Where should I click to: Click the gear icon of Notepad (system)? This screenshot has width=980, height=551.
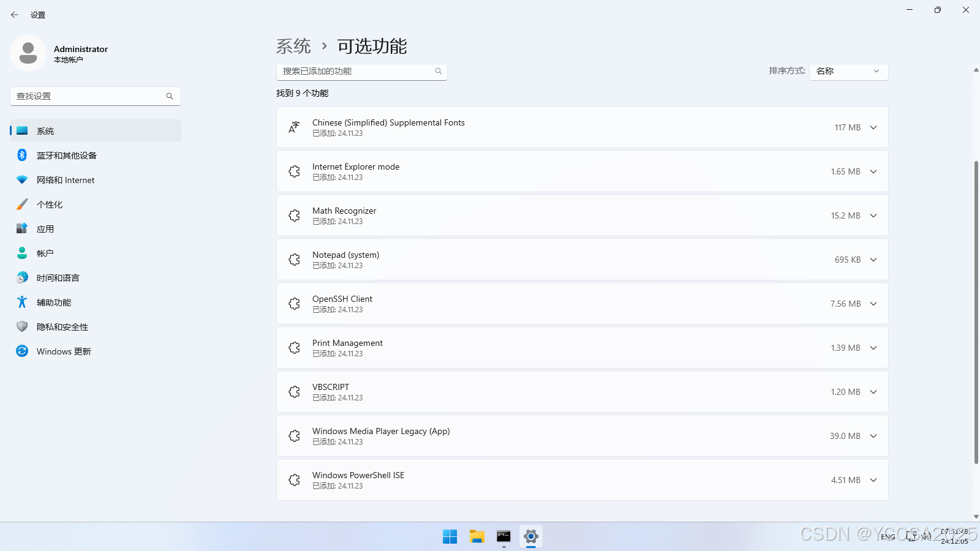tap(294, 260)
